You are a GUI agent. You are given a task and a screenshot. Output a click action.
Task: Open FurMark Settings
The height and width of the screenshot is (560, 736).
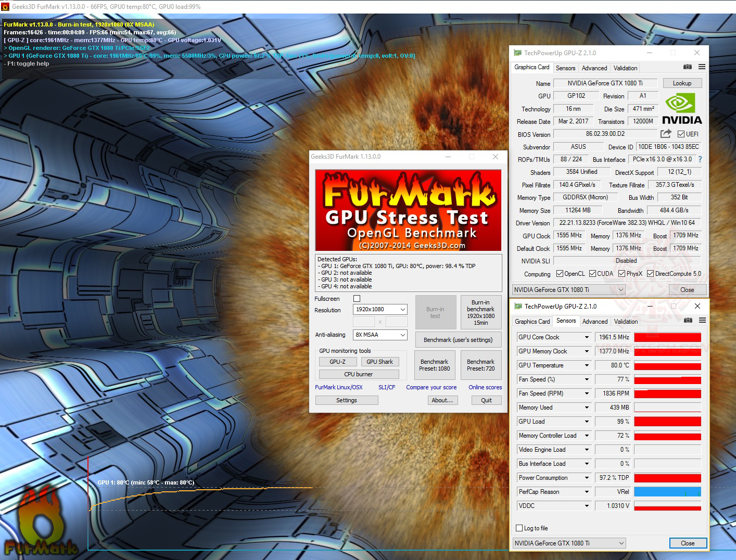pyautogui.click(x=347, y=400)
